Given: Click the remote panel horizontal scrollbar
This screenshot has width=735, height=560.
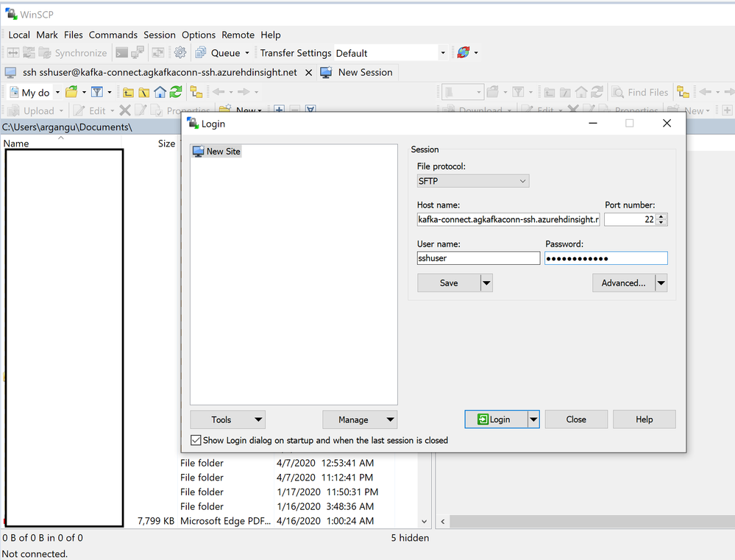Looking at the screenshot, I should (x=592, y=521).
